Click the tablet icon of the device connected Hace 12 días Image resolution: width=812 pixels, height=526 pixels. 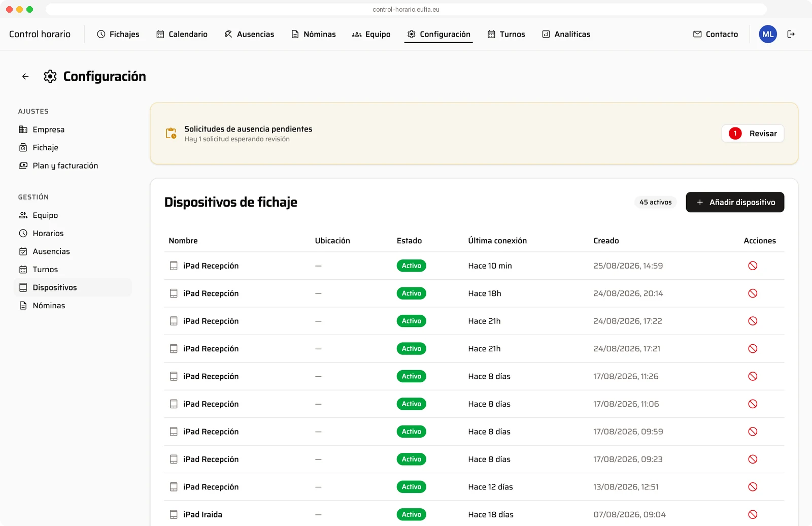coord(174,487)
